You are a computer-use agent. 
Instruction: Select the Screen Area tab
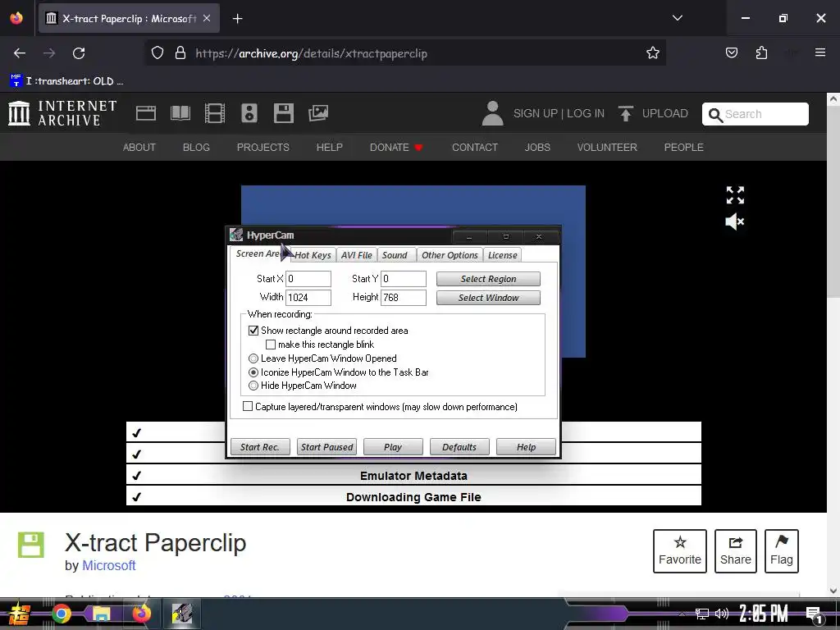coord(260,254)
